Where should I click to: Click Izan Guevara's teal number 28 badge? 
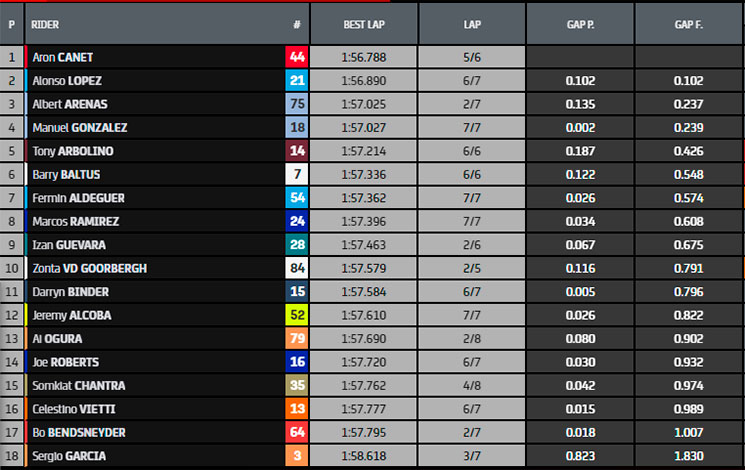click(297, 245)
